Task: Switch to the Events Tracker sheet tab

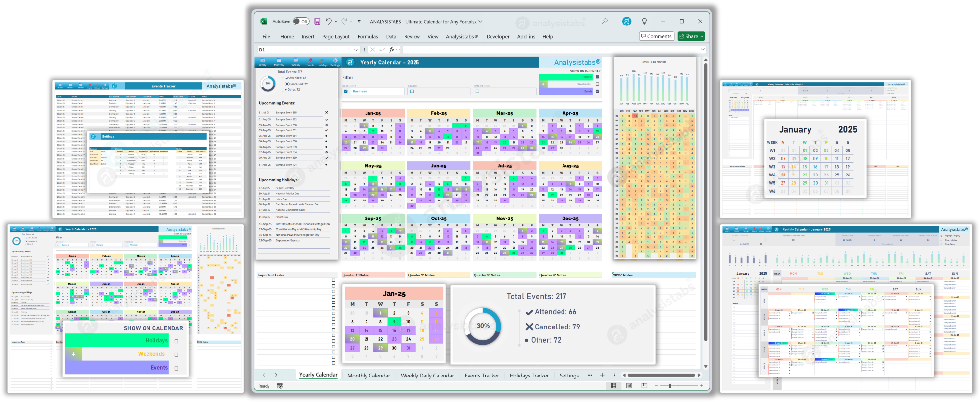Action: coord(482,376)
